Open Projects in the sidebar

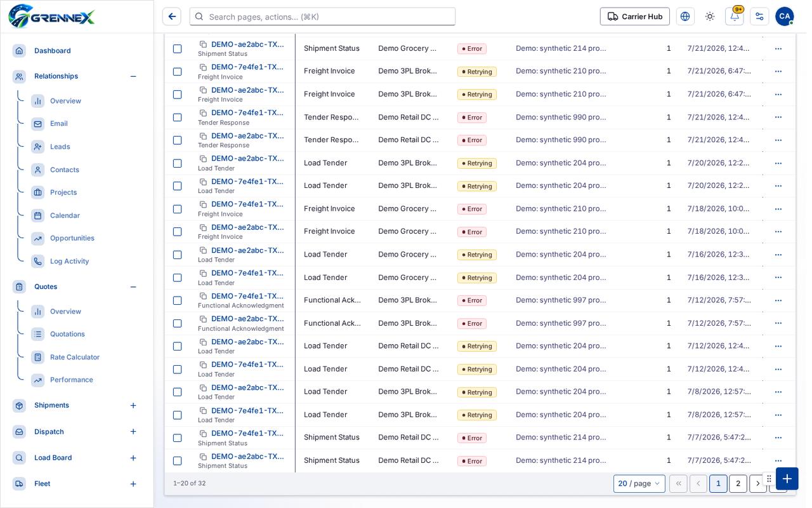pyautogui.click(x=63, y=192)
